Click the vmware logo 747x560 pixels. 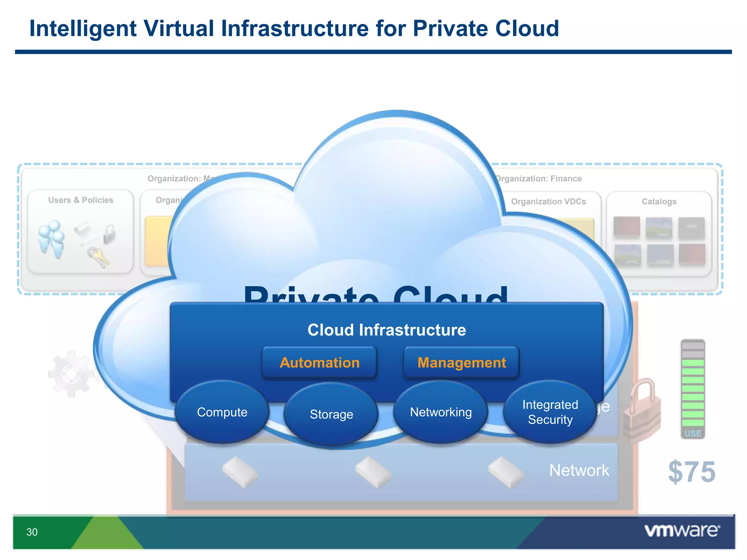point(682,530)
